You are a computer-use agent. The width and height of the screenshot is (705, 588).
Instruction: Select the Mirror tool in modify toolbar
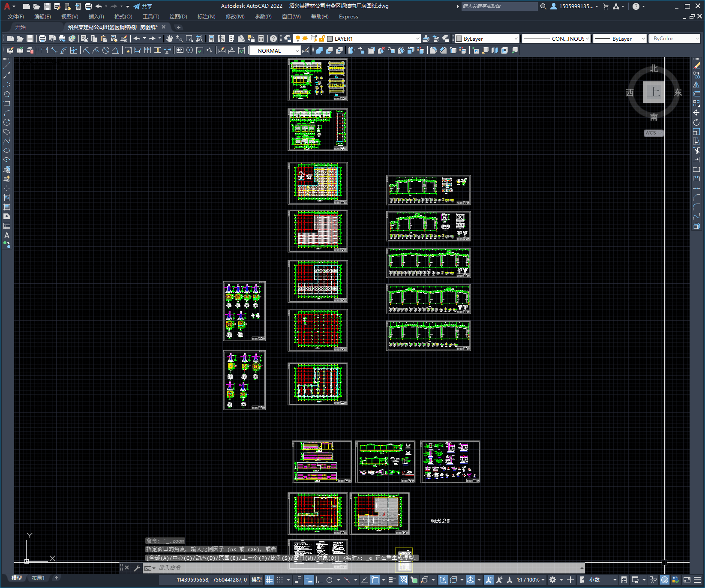(696, 84)
